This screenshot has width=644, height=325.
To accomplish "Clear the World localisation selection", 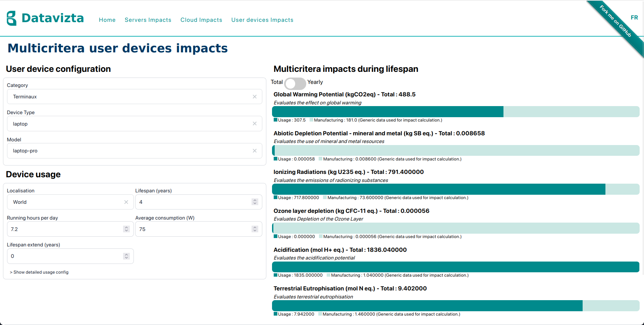I will coord(126,202).
